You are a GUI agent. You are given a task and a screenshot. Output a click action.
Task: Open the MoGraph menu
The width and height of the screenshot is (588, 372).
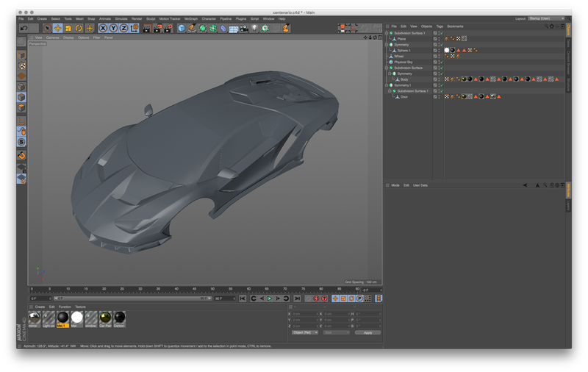pos(191,19)
